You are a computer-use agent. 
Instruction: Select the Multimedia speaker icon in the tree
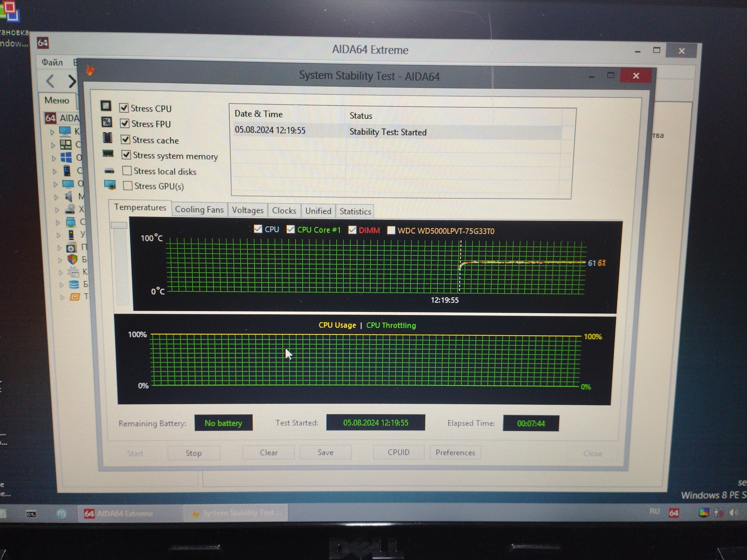pos(69,196)
